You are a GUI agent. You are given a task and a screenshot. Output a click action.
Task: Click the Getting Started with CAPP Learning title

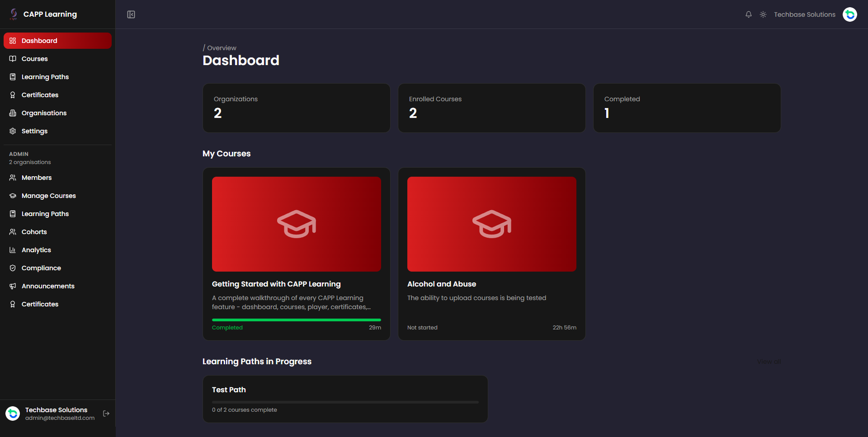(276, 284)
